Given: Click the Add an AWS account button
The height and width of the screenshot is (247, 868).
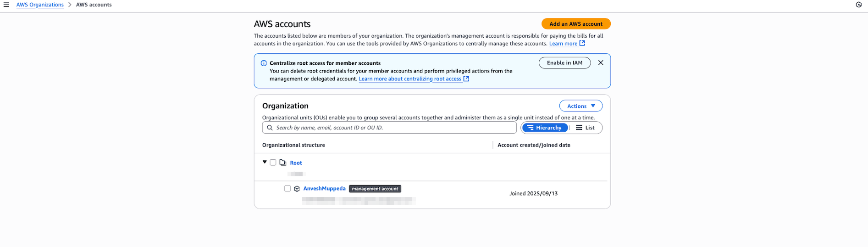Looking at the screenshot, I should 576,24.
